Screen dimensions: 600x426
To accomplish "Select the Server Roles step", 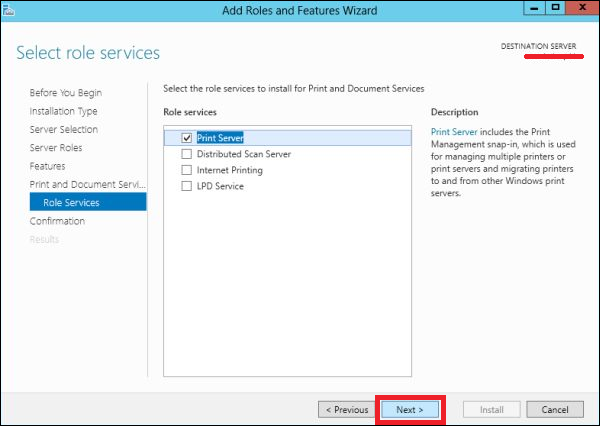I will [56, 148].
